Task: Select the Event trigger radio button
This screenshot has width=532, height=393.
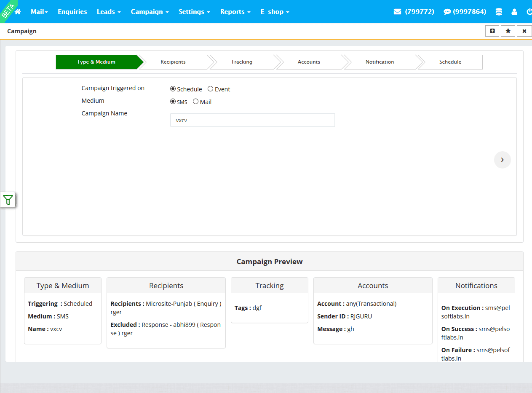Action: pyautogui.click(x=211, y=89)
